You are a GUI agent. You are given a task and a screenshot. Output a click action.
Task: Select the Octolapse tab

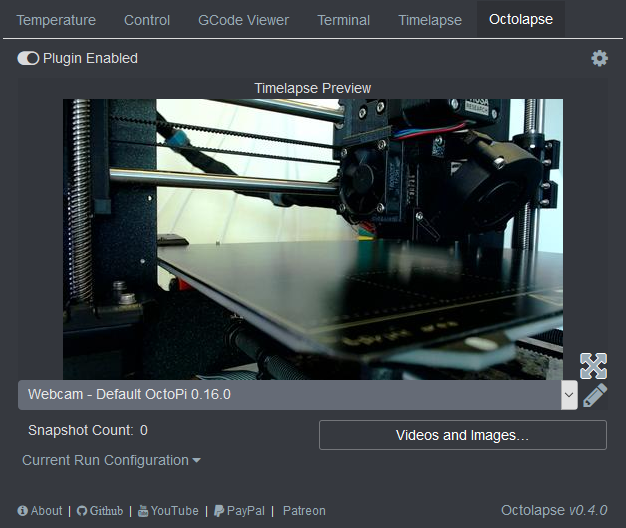521,19
